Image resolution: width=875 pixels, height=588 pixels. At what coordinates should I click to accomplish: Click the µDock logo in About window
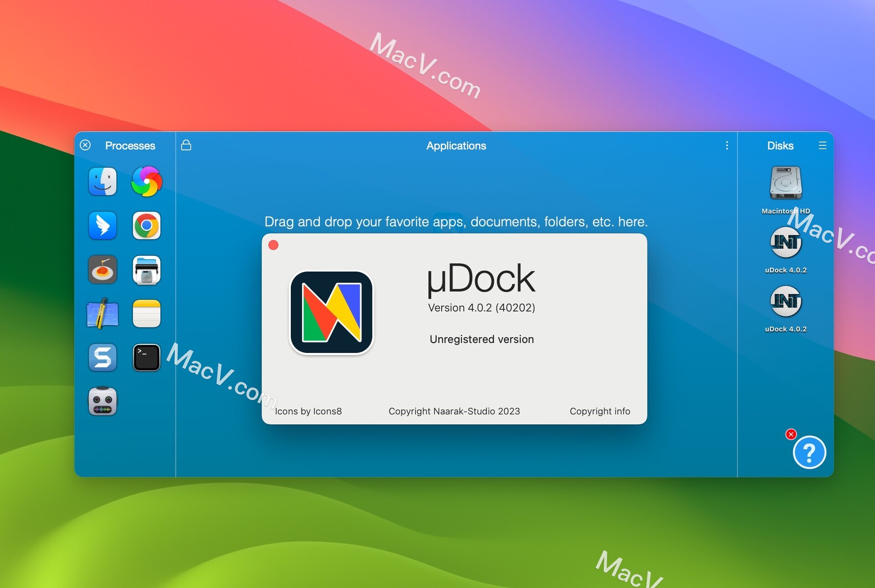click(x=331, y=312)
